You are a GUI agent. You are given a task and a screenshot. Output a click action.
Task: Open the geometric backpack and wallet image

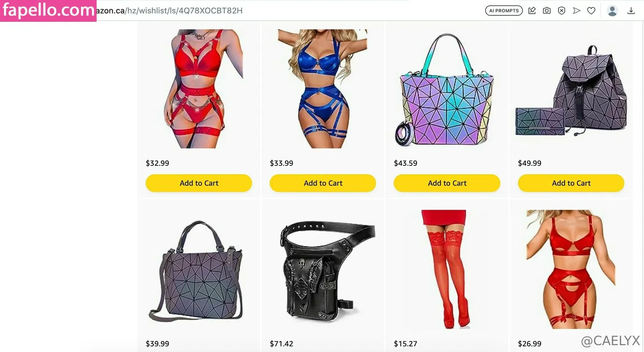[x=571, y=91]
